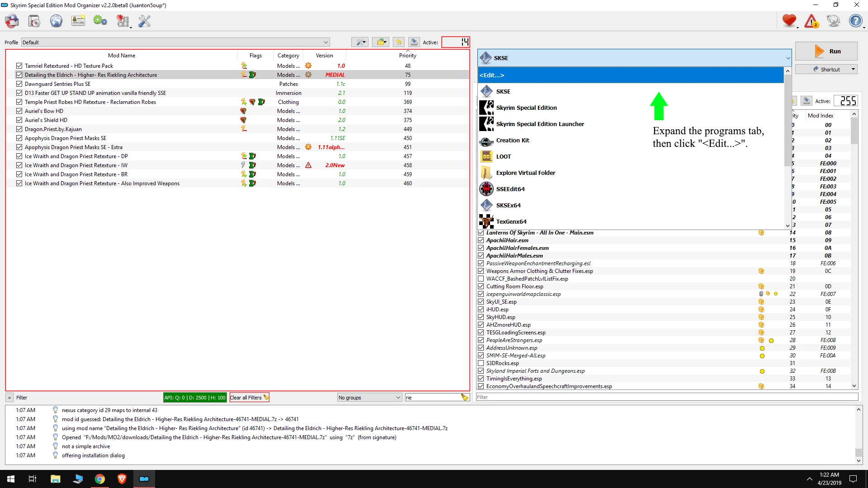Screen dimensions: 868x488
Task: Toggle mod checkbox for S3DRocks.esp
Action: tap(481, 363)
